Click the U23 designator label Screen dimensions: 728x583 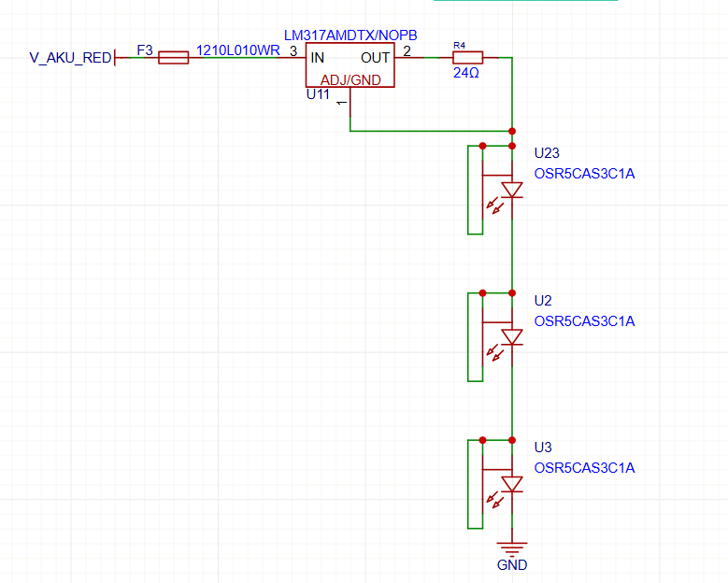[547, 153]
